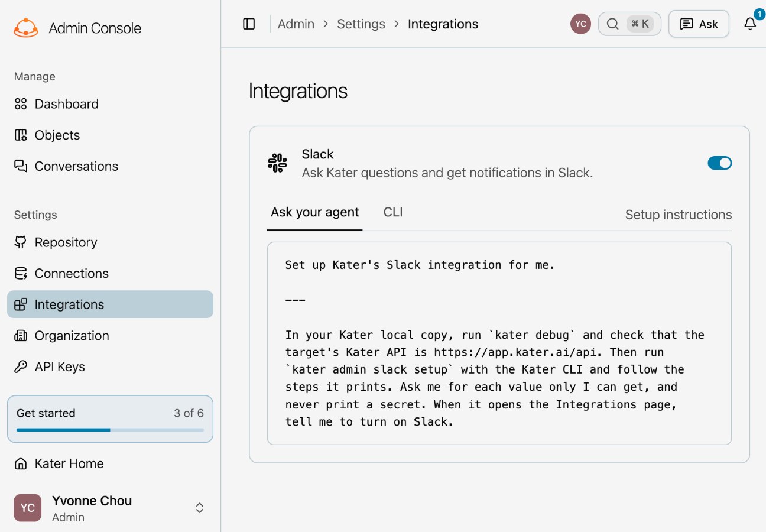Click the 'Admin Console' title text
This screenshot has width=766, height=532.
pyautogui.click(x=95, y=28)
